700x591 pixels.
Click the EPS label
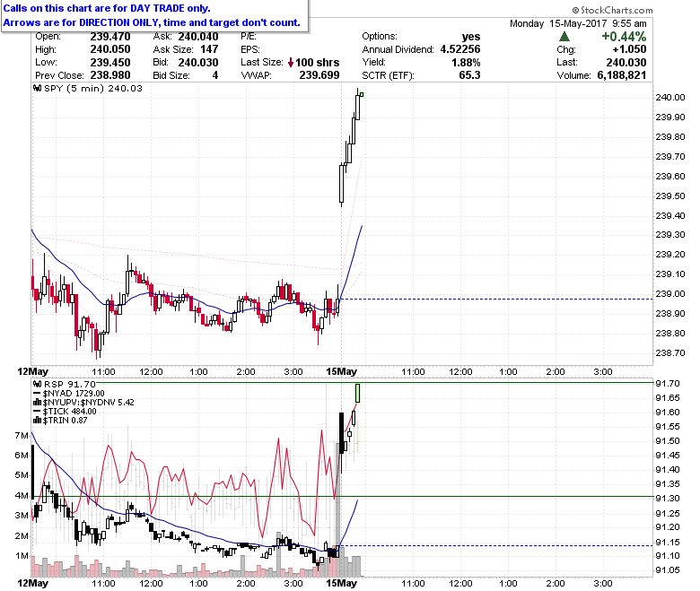(250, 49)
